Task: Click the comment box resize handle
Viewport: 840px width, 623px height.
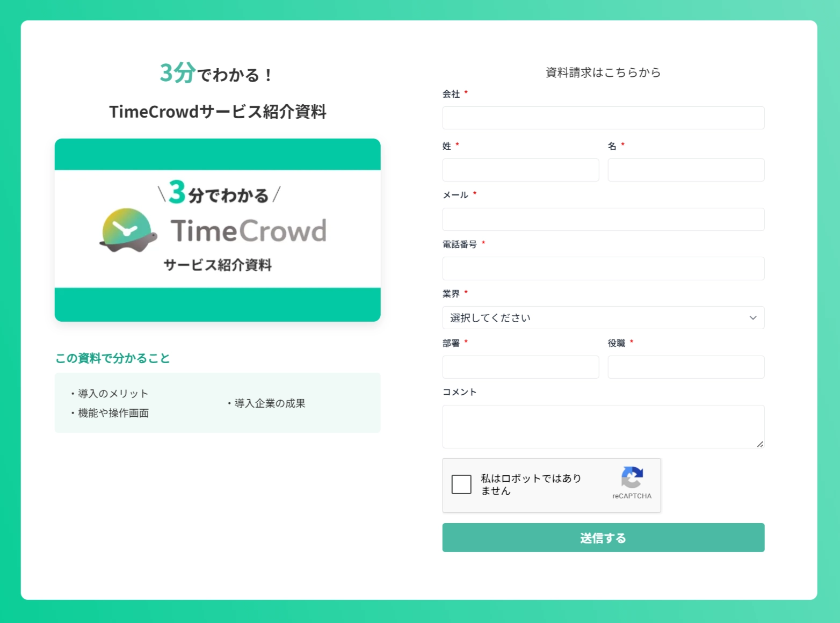Action: click(x=760, y=444)
